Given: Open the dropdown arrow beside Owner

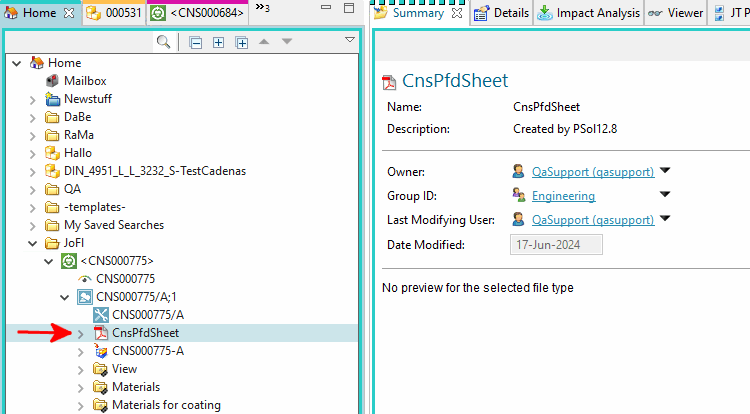Looking at the screenshot, I should [x=665, y=170].
